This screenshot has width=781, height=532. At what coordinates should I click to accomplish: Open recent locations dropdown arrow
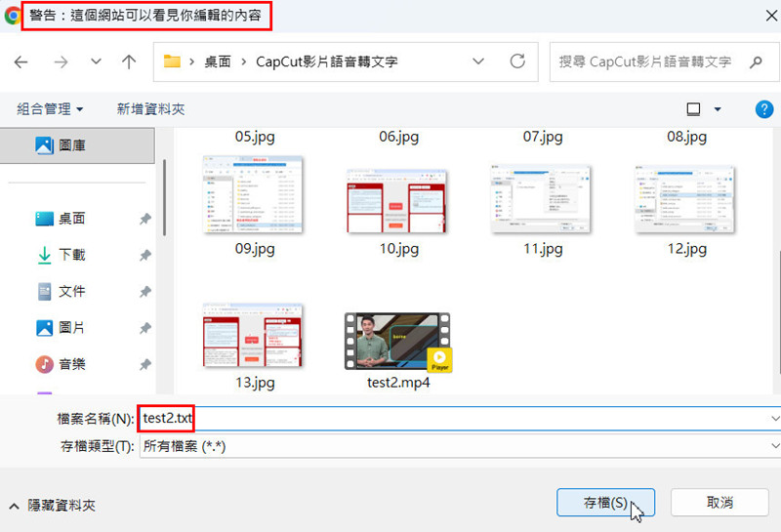point(96,61)
